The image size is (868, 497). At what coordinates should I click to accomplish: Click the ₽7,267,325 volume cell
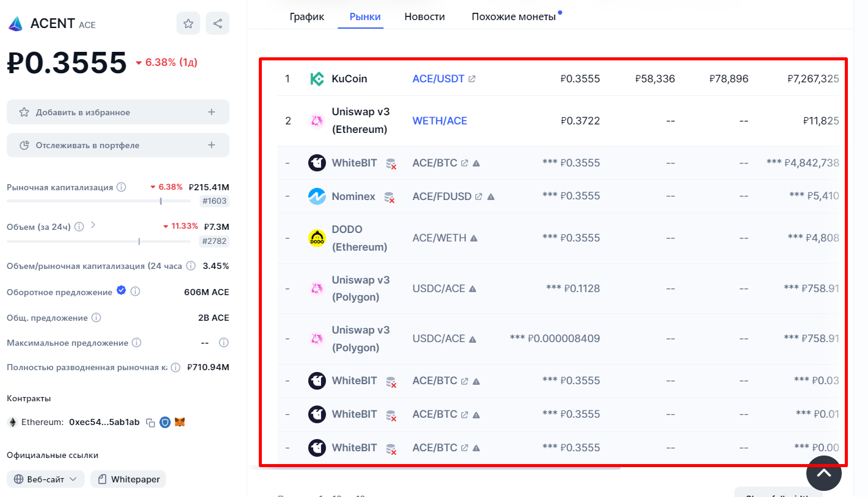click(813, 79)
